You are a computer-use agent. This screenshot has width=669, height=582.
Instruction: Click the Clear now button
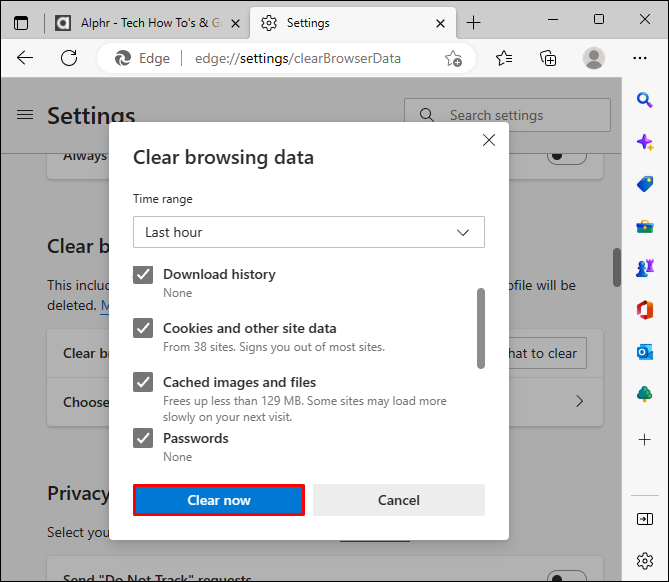[219, 500]
